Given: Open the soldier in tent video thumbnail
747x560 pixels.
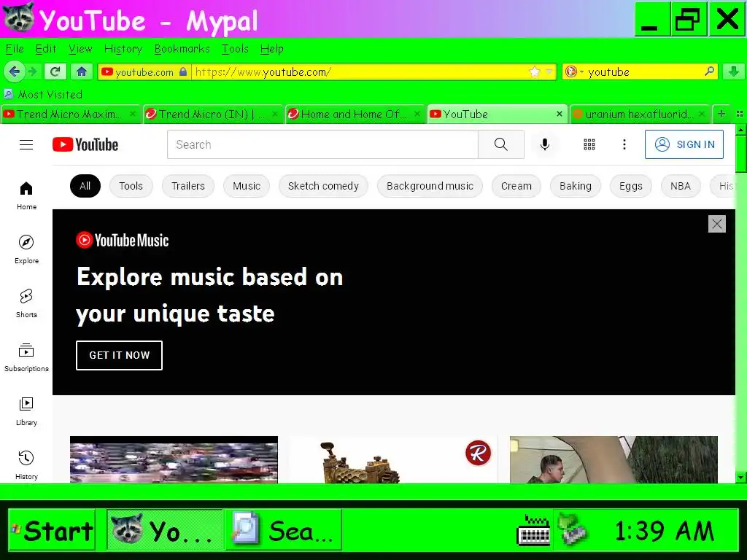Looking at the screenshot, I should click(x=614, y=459).
